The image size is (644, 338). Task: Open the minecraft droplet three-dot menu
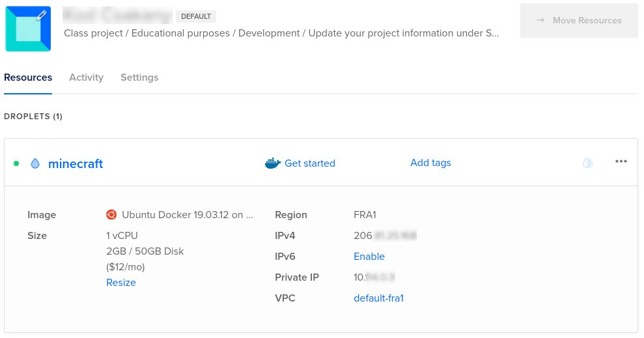pyautogui.click(x=621, y=162)
